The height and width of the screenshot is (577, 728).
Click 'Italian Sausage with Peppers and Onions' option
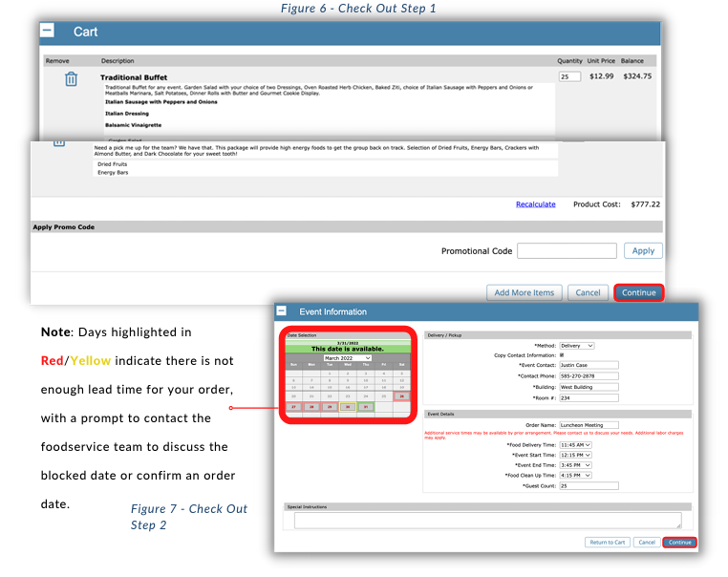(x=161, y=101)
